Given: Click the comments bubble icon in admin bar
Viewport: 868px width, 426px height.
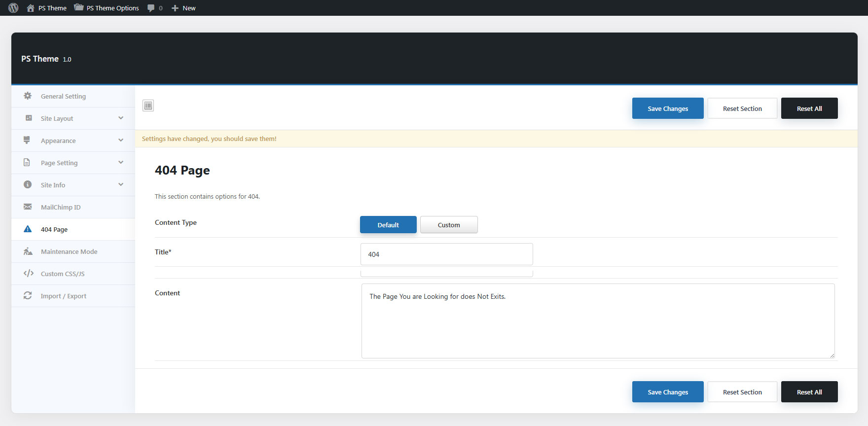Looking at the screenshot, I should point(151,8).
